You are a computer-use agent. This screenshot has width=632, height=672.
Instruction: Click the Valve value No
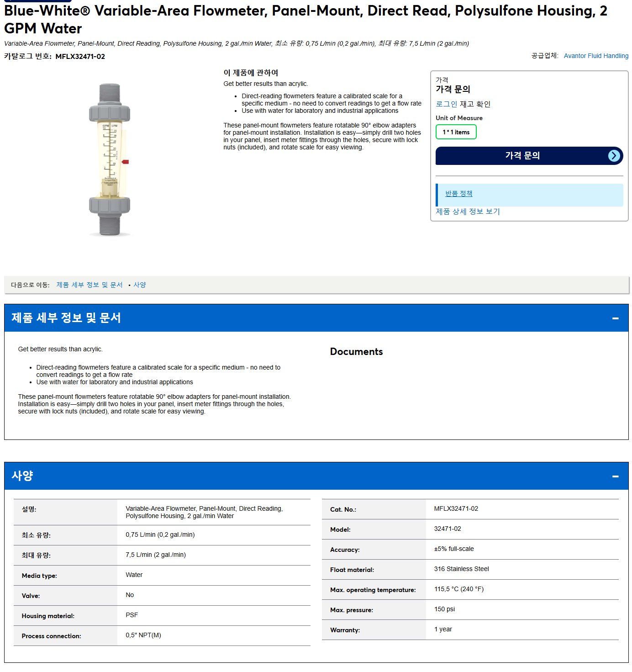[130, 595]
